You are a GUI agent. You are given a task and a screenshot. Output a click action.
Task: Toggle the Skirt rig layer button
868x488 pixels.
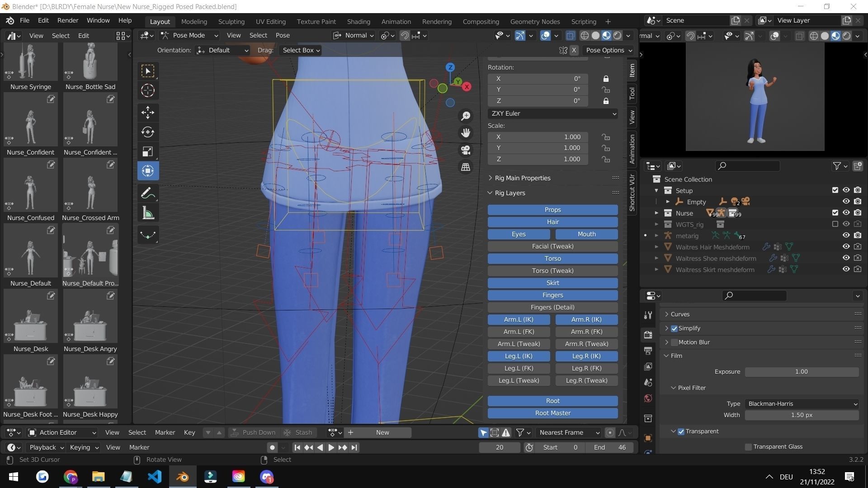coord(552,283)
